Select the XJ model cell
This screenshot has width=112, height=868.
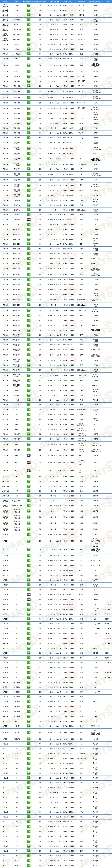coord(17,496)
